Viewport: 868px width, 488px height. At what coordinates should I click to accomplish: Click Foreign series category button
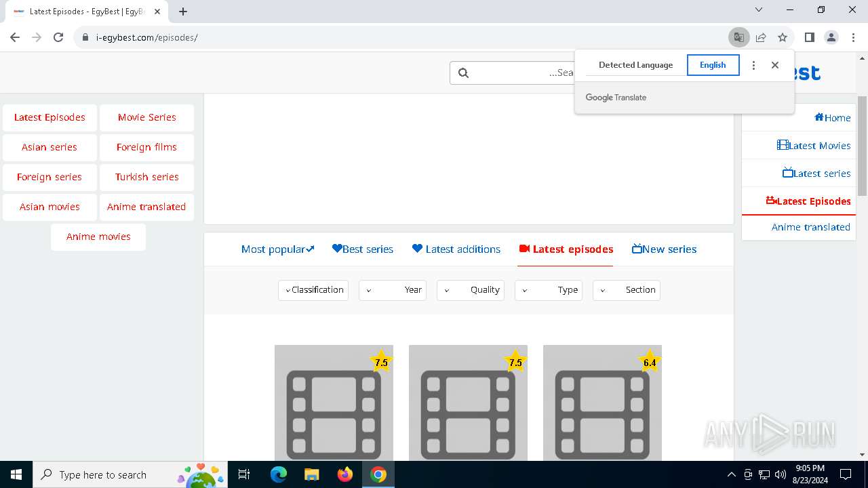(x=50, y=177)
